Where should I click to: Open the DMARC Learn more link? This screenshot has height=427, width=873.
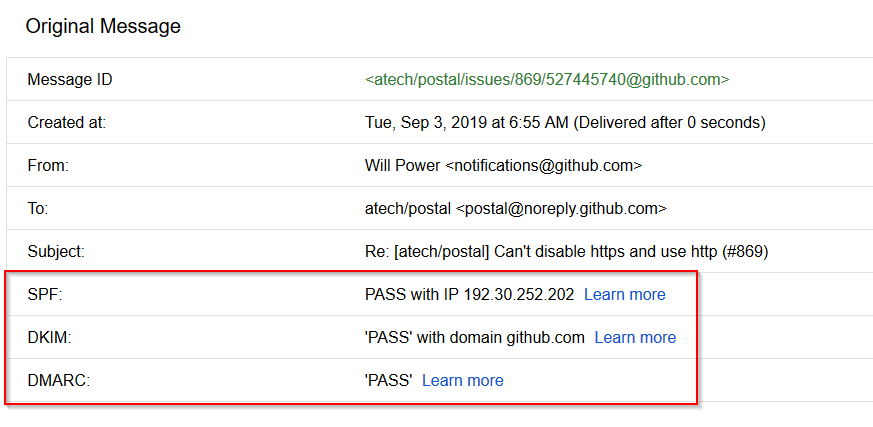463,380
